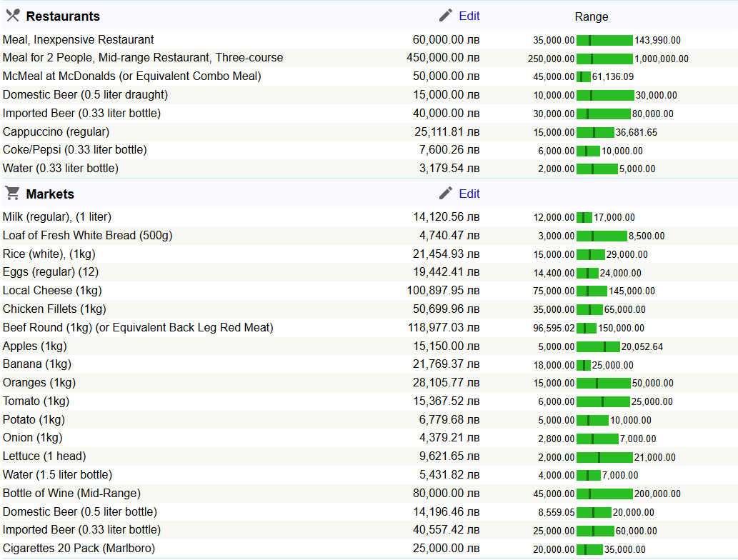738x560 pixels.
Task: Click the Markets shopping cart icon
Action: 12,194
